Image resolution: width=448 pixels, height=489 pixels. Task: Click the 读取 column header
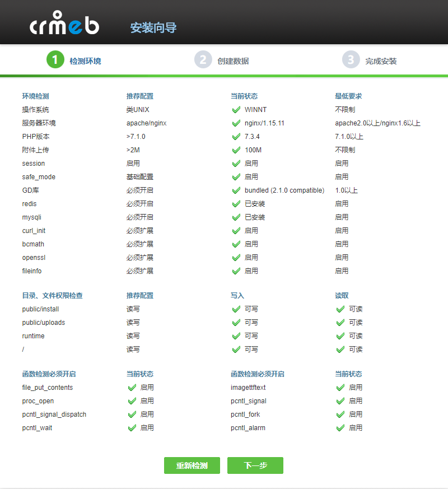342,295
